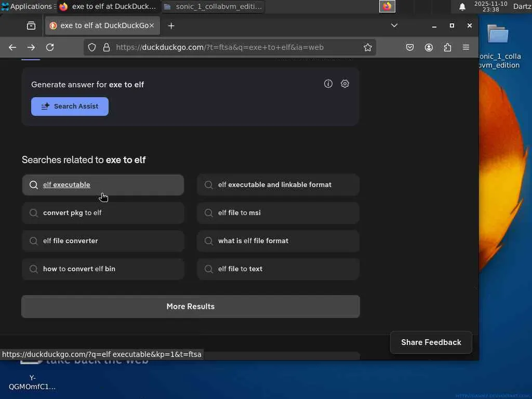
Task: Reload the DuckDuckGo page
Action: coord(50,47)
